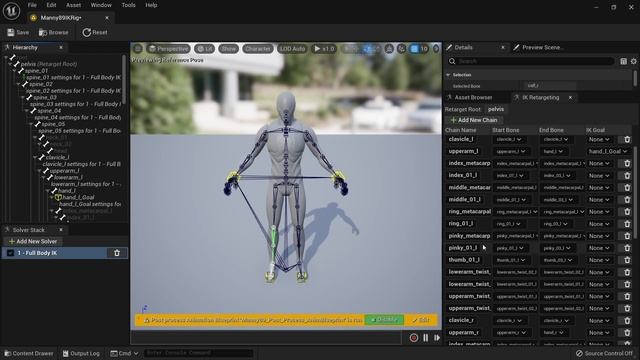This screenshot has width=640, height=360.
Task: Open the Perspective view mode dropdown
Action: coord(168,49)
